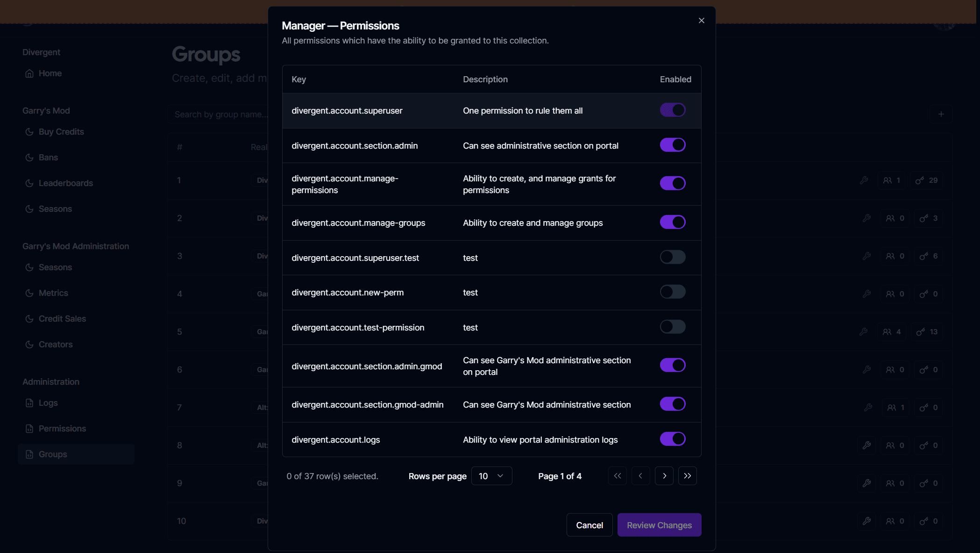
Task: Open Credit Sales administration
Action: [x=62, y=319]
